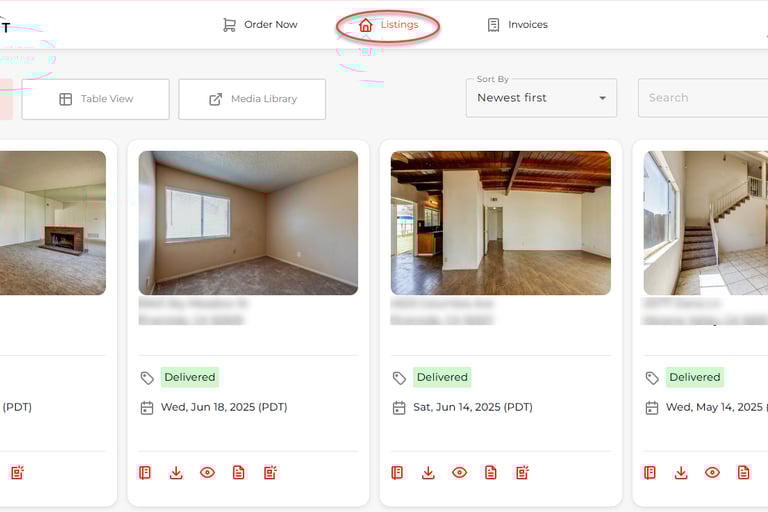
Task: Click the Media Library external link icon
Action: click(216, 99)
